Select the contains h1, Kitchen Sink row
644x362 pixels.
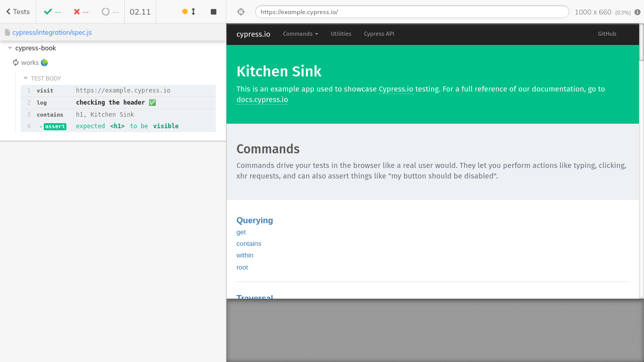pos(118,115)
